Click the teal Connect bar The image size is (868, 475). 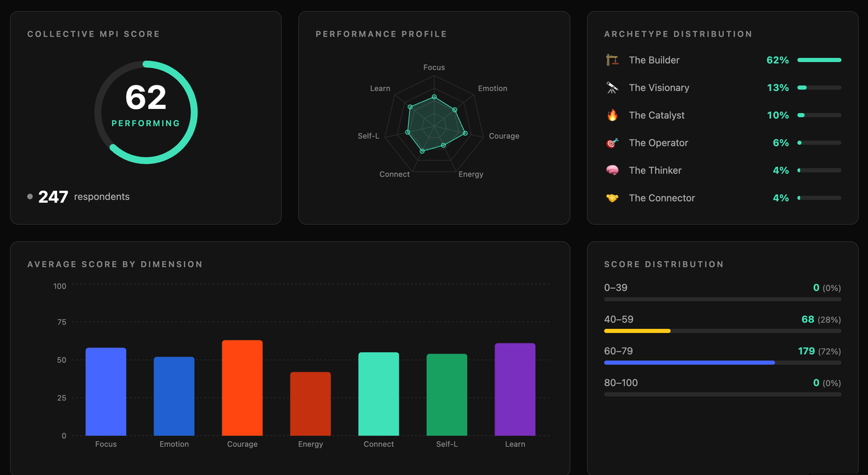379,394
